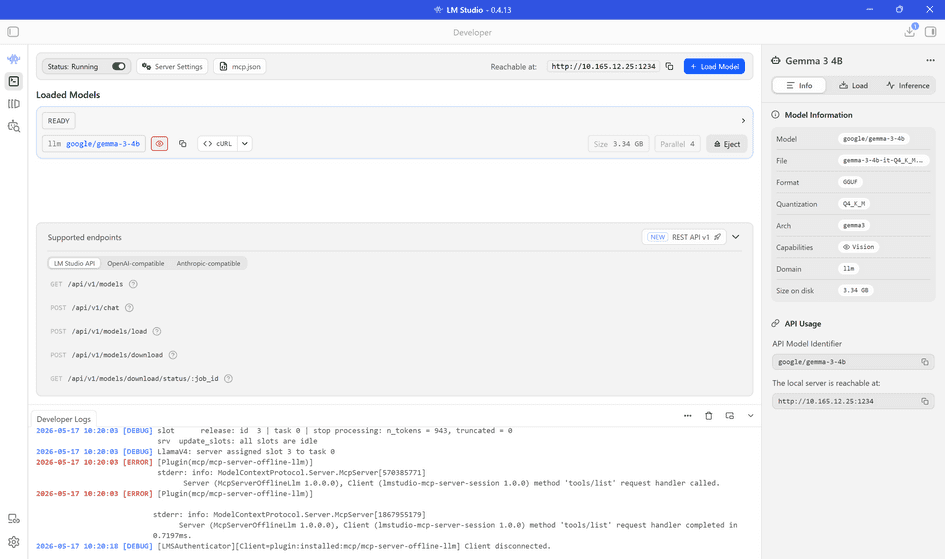Screen dimensions: 945x559
Task: Switch to OpenAI-compatible tab
Action: click(136, 263)
